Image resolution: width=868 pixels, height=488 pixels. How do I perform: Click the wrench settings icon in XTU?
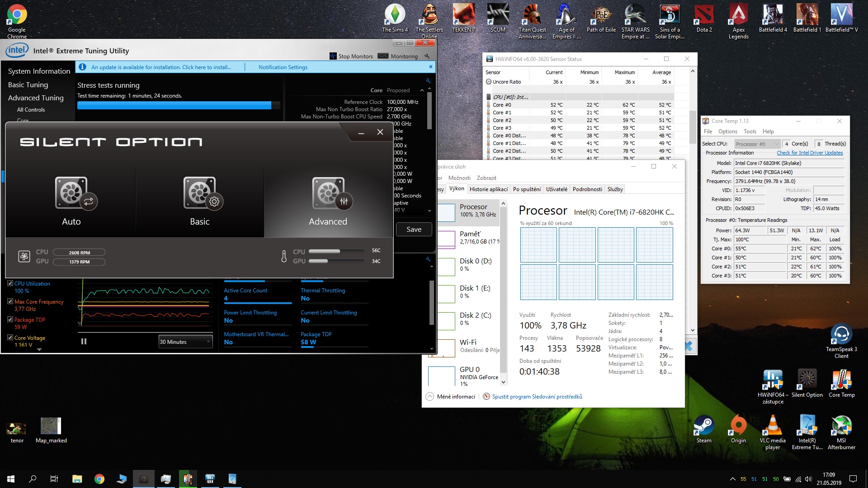tap(427, 56)
